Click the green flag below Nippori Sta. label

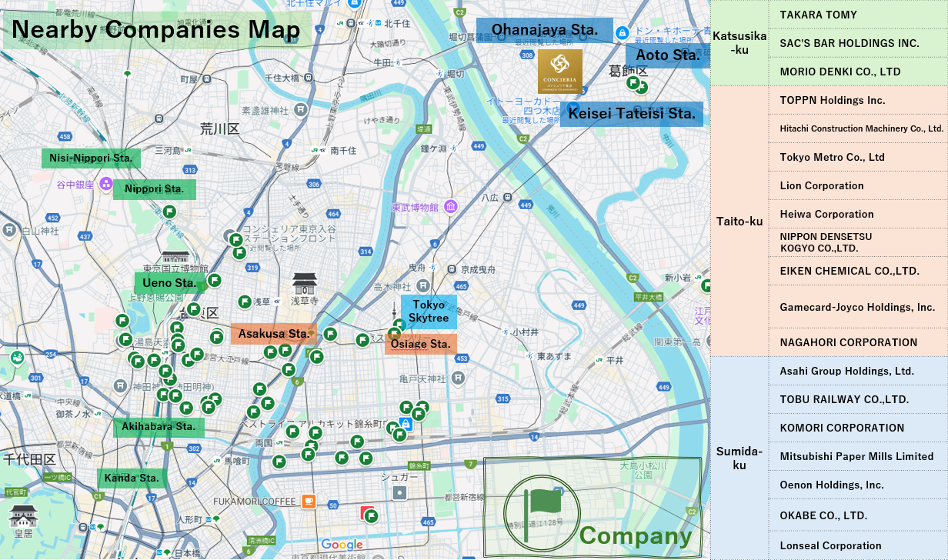click(169, 212)
